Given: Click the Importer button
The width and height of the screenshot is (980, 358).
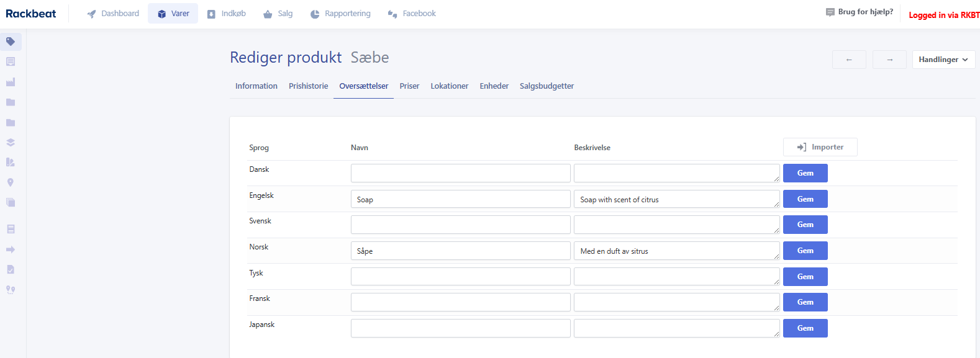Looking at the screenshot, I should (x=820, y=147).
